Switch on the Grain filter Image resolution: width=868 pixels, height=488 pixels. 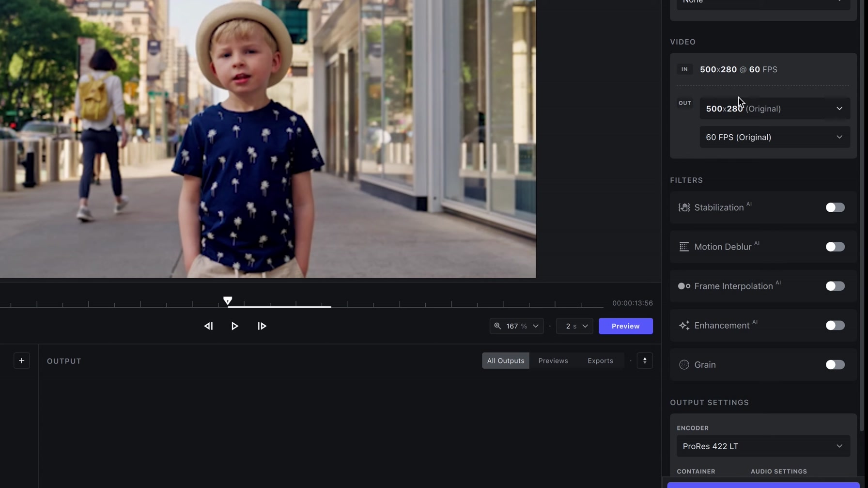835,365
